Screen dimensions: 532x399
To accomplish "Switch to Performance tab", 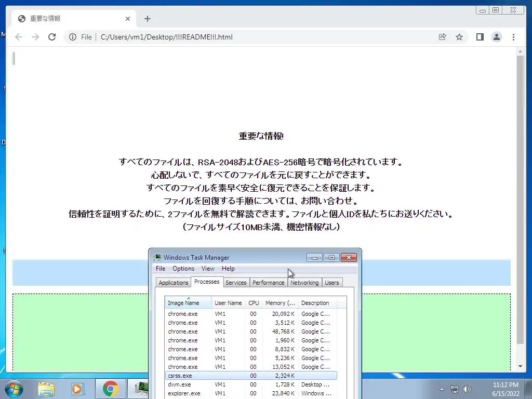I will (x=269, y=283).
